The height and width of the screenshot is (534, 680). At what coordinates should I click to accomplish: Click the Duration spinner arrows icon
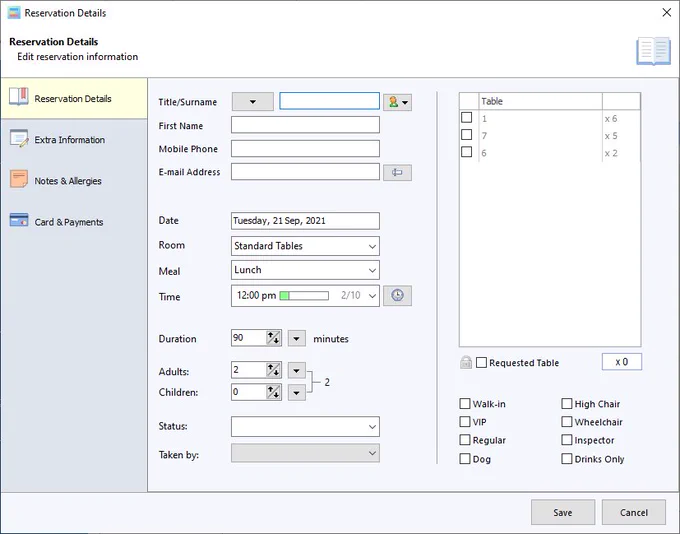[x=273, y=337]
